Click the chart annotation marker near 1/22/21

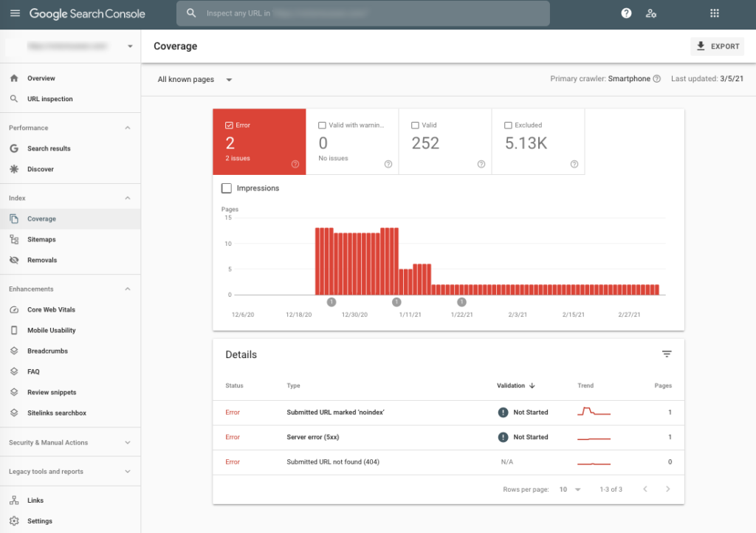click(x=461, y=302)
